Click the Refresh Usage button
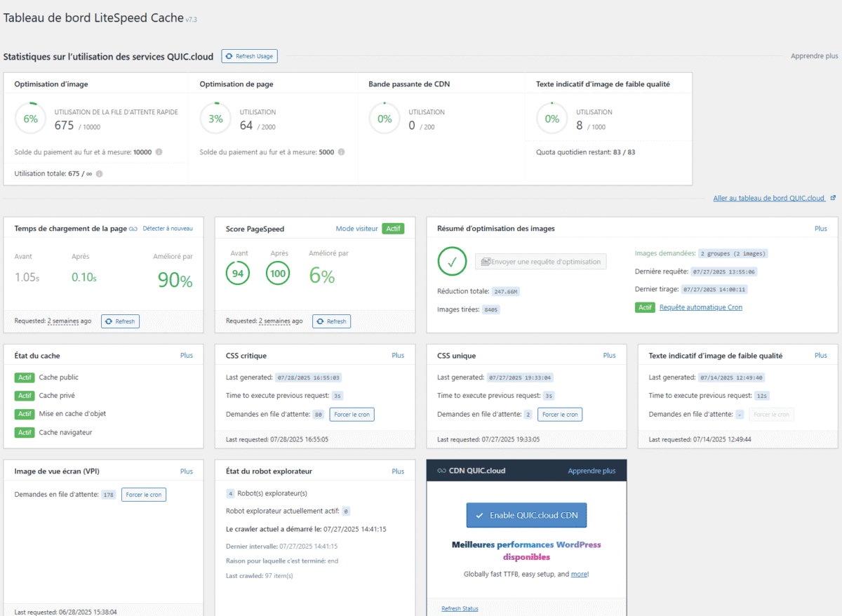 pyautogui.click(x=249, y=56)
